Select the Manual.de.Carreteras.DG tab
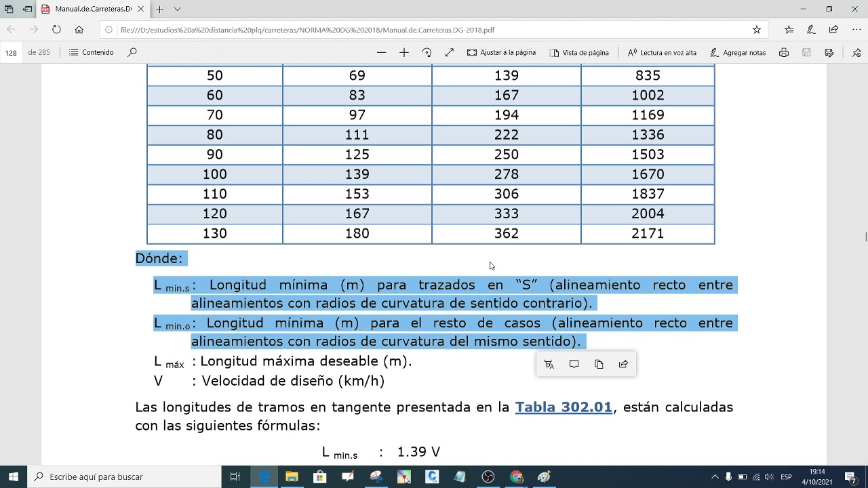 [92, 9]
